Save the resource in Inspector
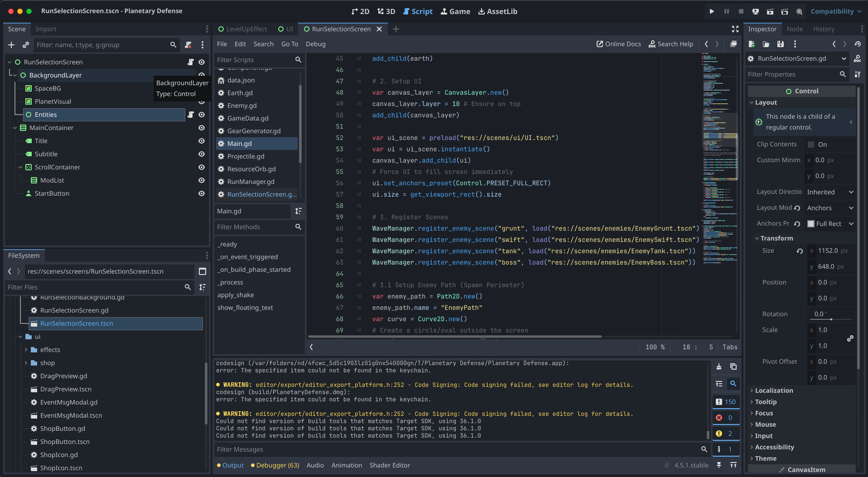 [780, 44]
